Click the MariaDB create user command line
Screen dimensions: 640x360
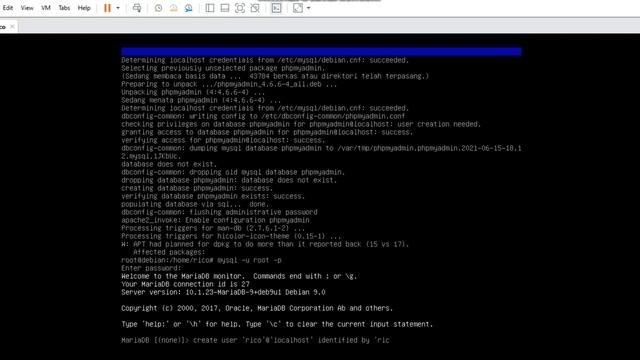(255, 340)
